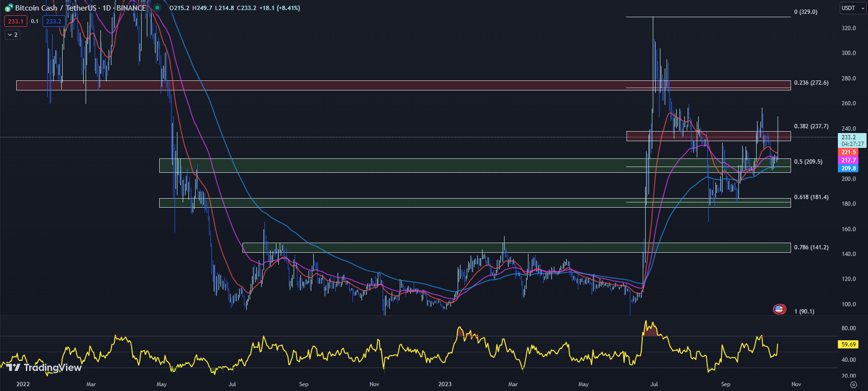The width and height of the screenshot is (868, 391).
Task: Select the 0.5 (209.5) Fibonacci label
Action: point(808,162)
